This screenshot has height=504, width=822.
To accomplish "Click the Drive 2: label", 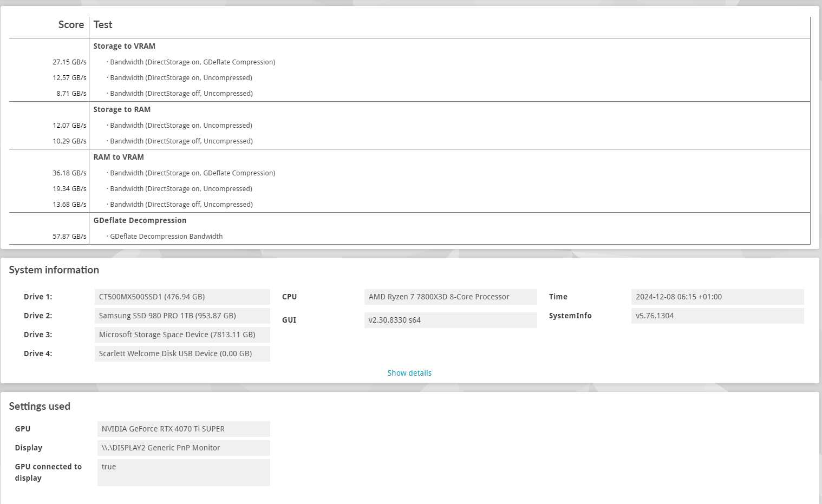I will click(38, 316).
